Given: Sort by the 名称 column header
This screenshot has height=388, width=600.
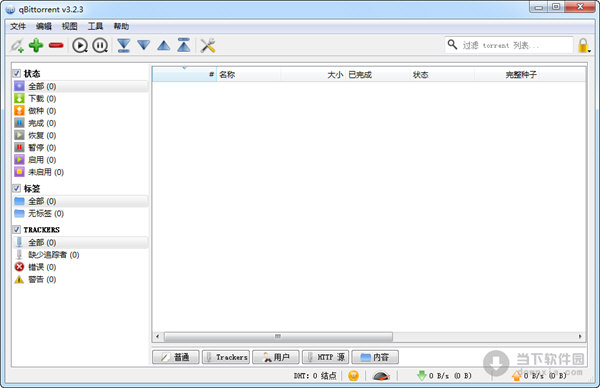Looking at the screenshot, I should [x=249, y=75].
